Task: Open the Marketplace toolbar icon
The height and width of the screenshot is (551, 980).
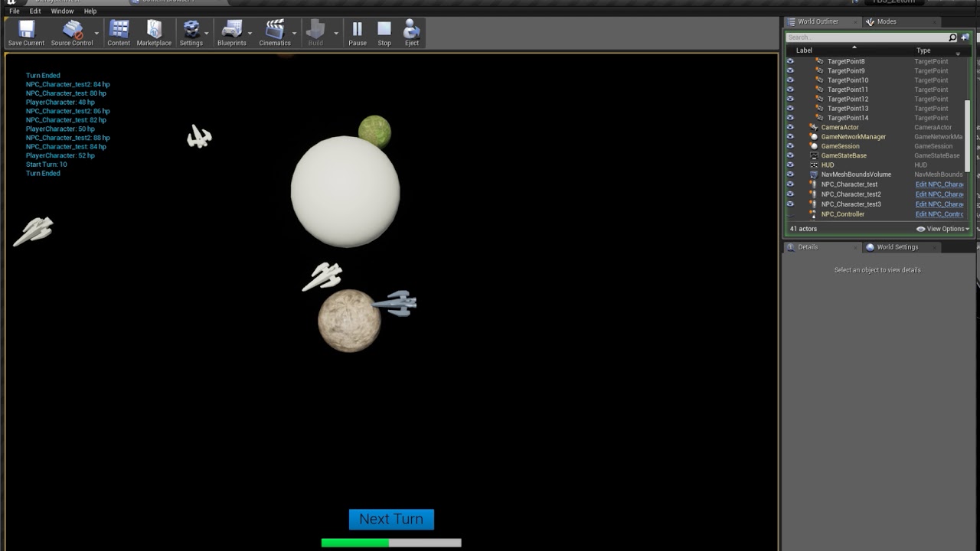Action: click(154, 33)
